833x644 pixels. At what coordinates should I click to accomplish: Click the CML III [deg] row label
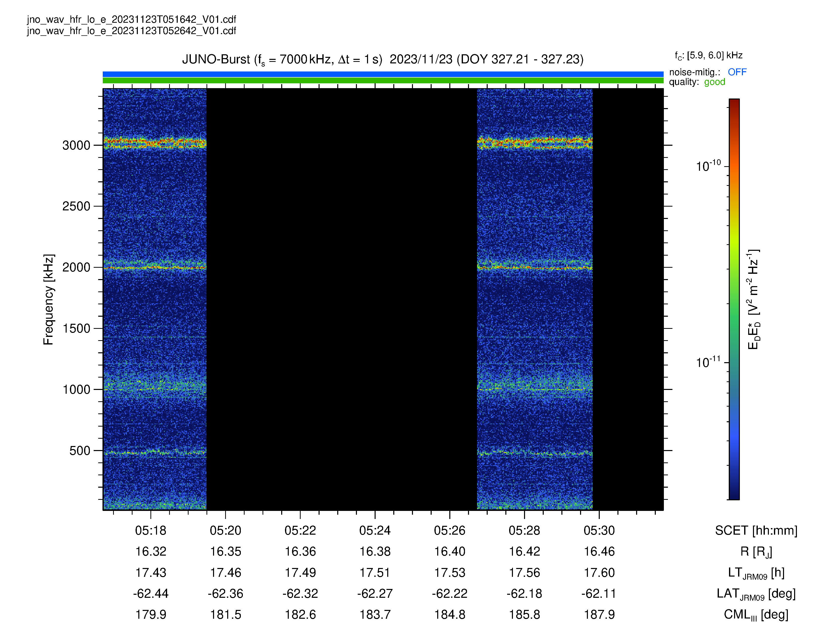tap(756, 615)
